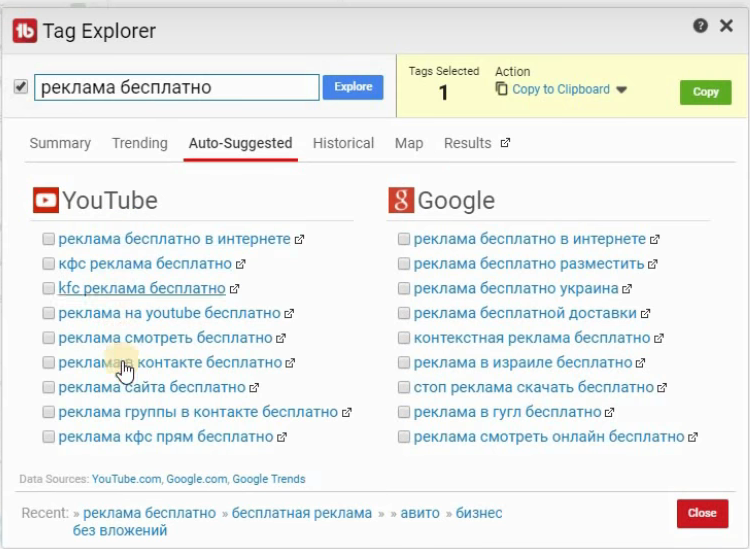Check the YouTube реклама сайта бесплатно checkbox

48,387
